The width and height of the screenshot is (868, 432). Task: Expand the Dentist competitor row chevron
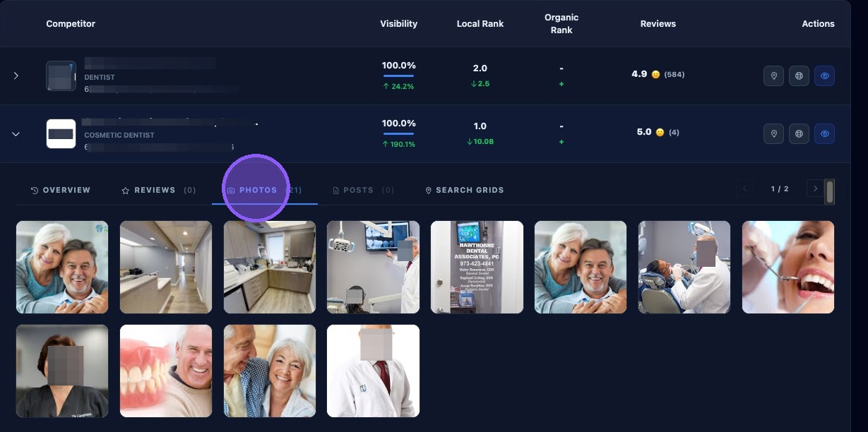coord(16,76)
